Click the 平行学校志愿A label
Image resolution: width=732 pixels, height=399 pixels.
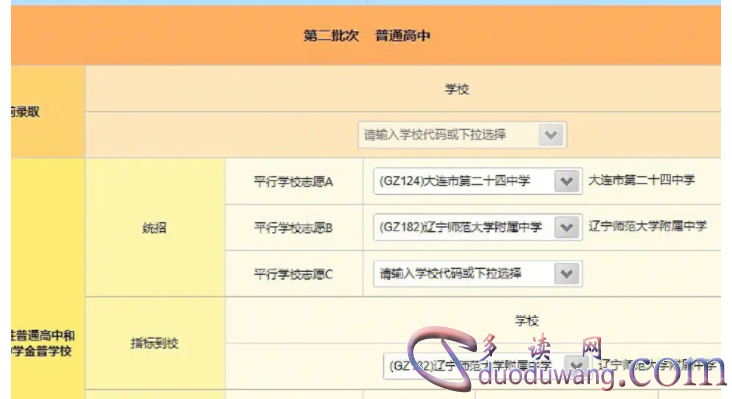coord(293,182)
